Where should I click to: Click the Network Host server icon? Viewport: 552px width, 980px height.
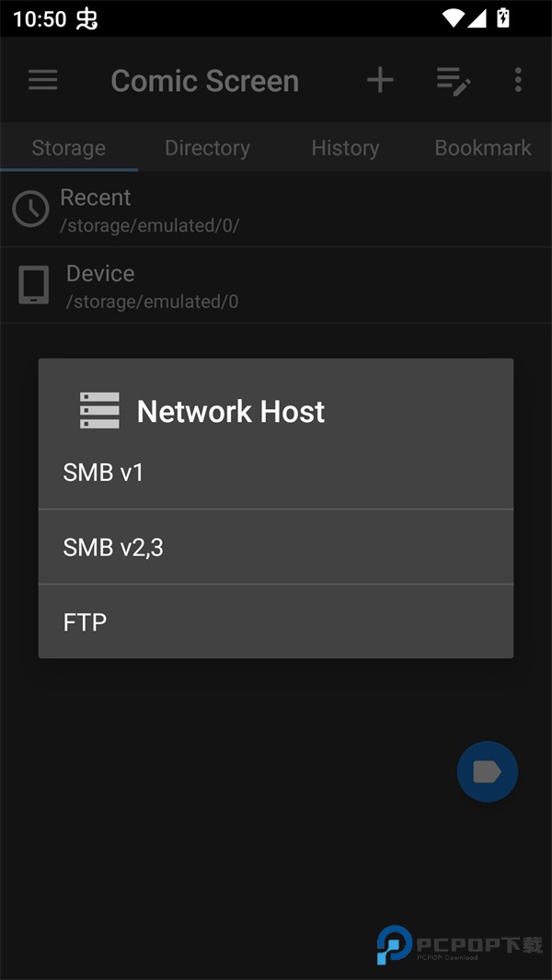(99, 411)
